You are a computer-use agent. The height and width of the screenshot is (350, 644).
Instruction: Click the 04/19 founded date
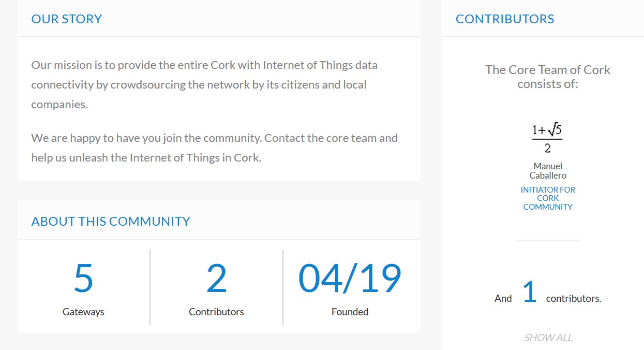coord(350,279)
